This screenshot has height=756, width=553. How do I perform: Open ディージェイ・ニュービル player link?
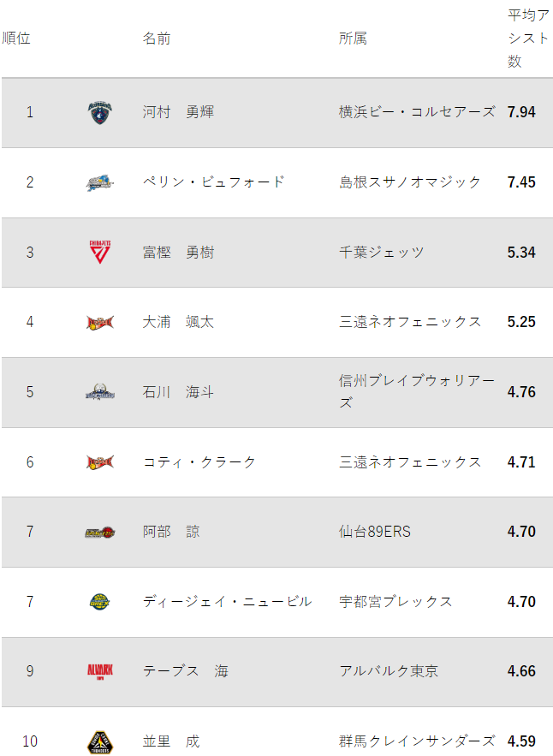(x=227, y=602)
